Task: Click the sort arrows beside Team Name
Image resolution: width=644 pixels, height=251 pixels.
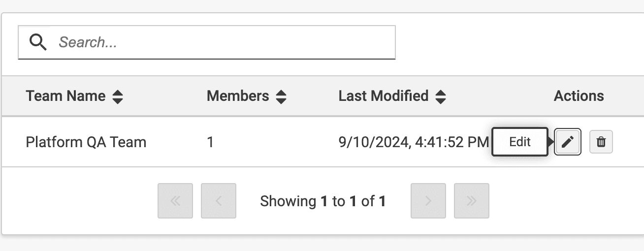Action: tap(117, 96)
